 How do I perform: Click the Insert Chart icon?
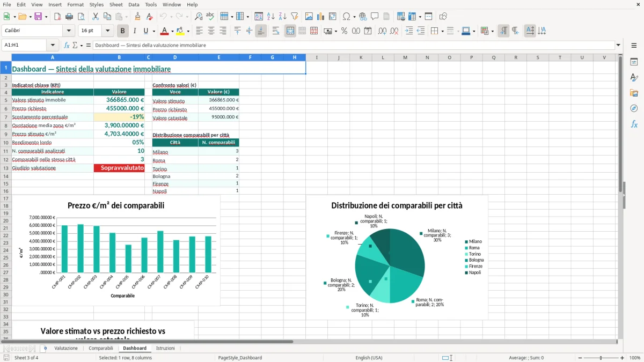[321, 17]
